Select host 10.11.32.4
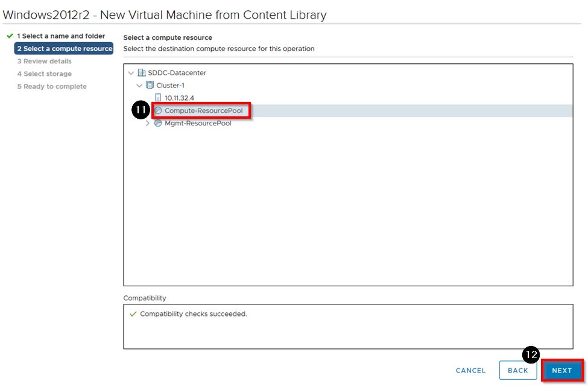The height and width of the screenshot is (387, 588). coord(179,98)
